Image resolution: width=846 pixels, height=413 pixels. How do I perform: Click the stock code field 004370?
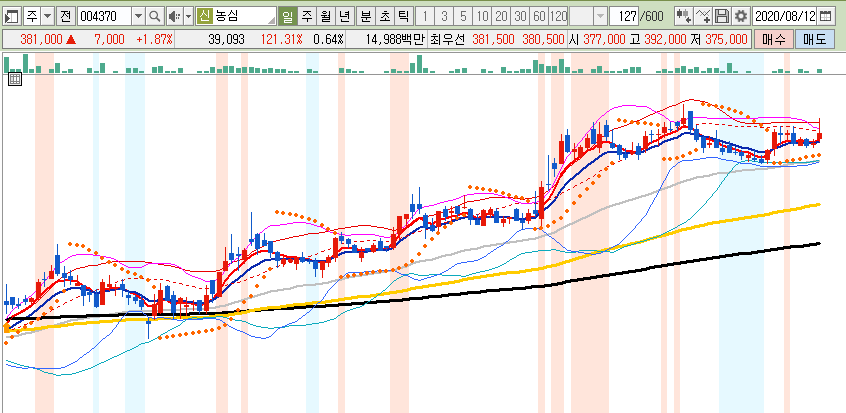[105, 16]
